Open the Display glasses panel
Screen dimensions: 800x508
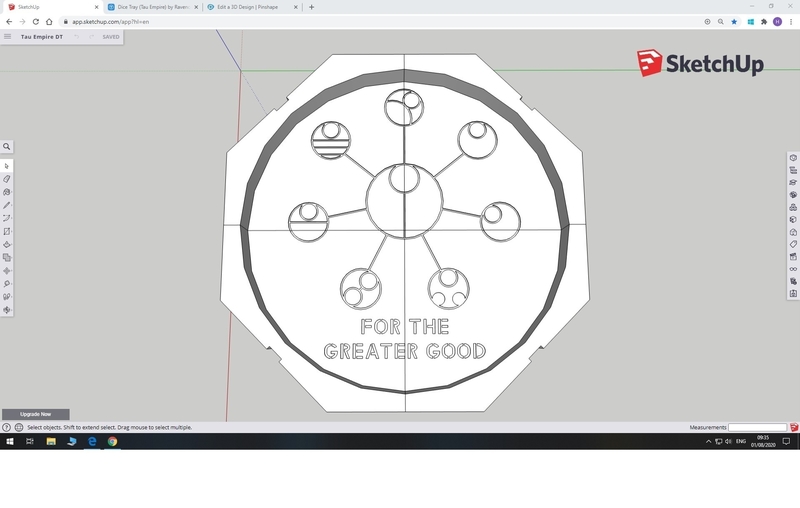coord(793,269)
